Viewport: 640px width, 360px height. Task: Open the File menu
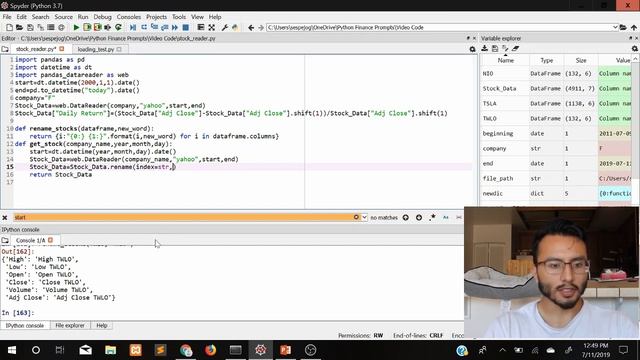pos(7,17)
